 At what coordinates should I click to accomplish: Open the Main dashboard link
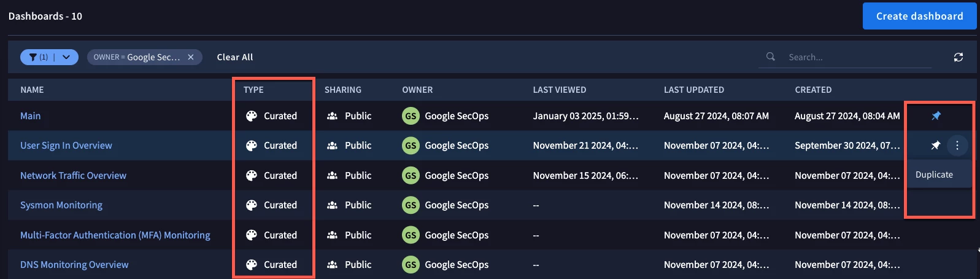click(x=31, y=116)
